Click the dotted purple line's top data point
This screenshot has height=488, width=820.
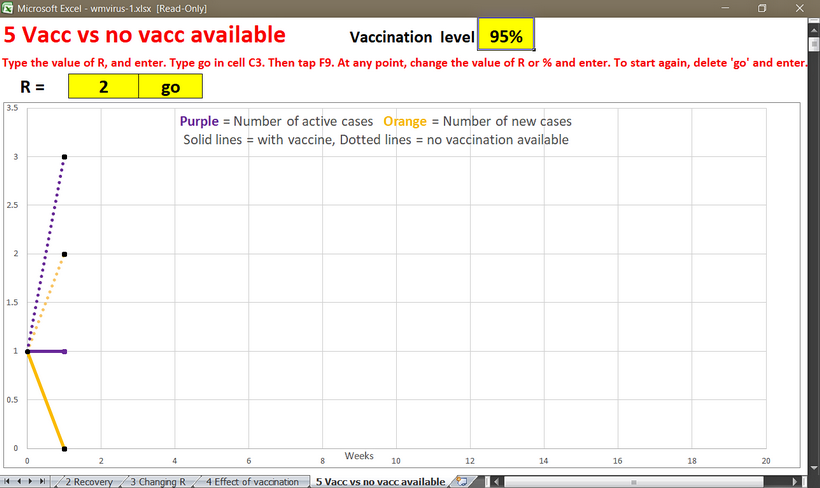(x=64, y=157)
